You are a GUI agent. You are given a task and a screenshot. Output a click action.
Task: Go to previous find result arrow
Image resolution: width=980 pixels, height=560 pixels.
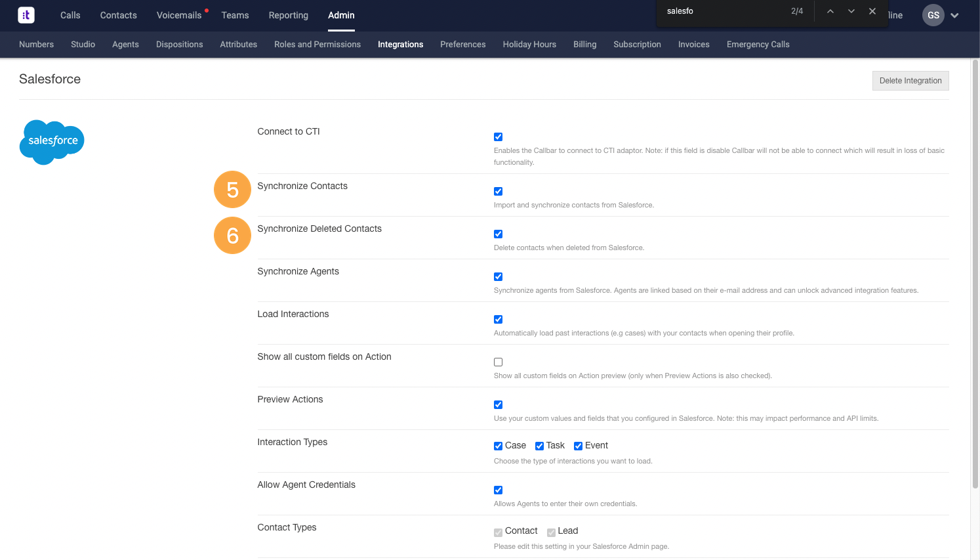click(830, 11)
